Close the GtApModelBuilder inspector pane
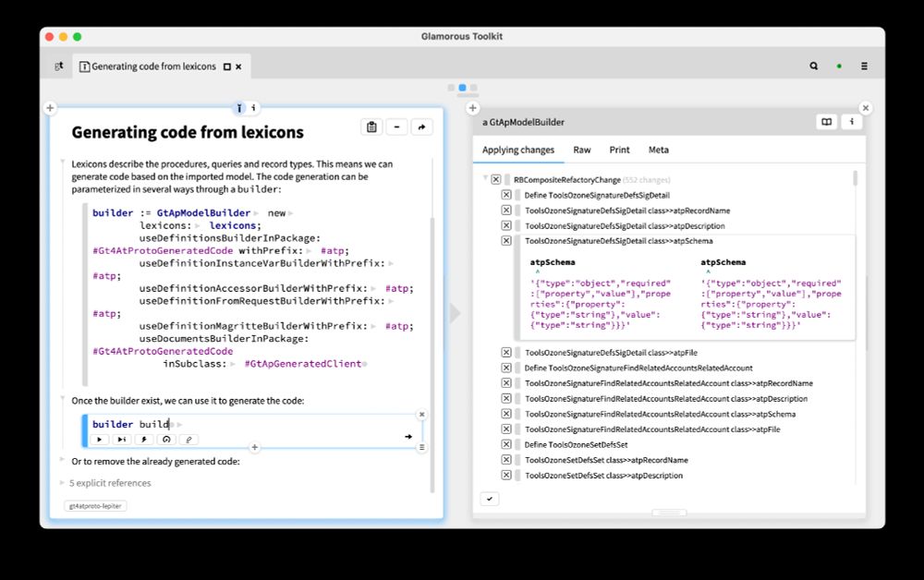 866,108
